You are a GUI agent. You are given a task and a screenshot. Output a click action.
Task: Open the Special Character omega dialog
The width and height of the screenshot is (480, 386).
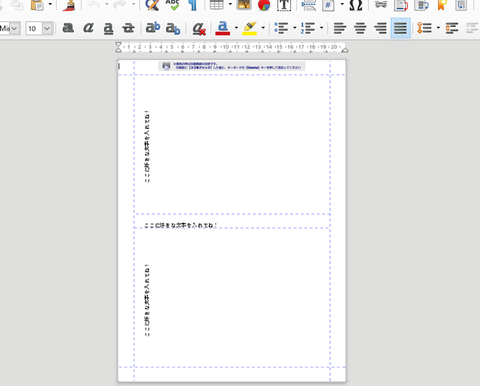356,5
